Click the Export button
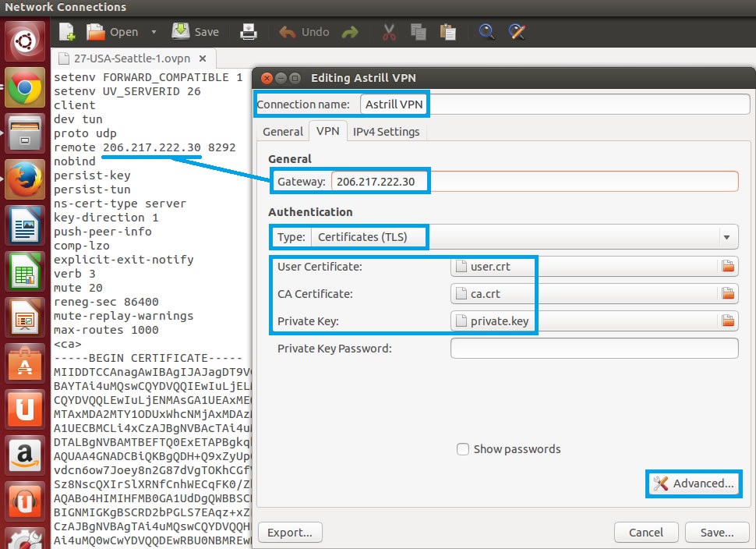Screen dimensions: 756x549 [290, 533]
